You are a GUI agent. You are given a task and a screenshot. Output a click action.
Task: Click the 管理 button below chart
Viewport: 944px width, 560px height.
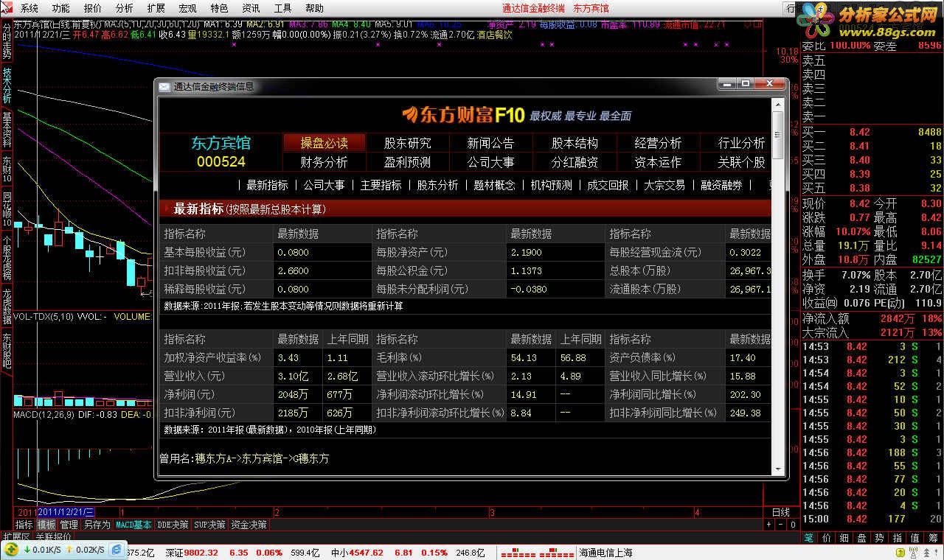click(69, 525)
